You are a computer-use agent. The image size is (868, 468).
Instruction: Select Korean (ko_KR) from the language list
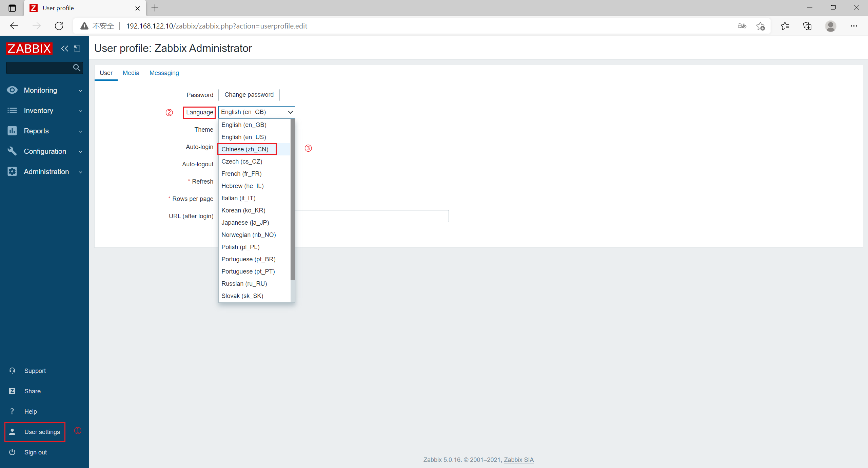(x=254, y=210)
